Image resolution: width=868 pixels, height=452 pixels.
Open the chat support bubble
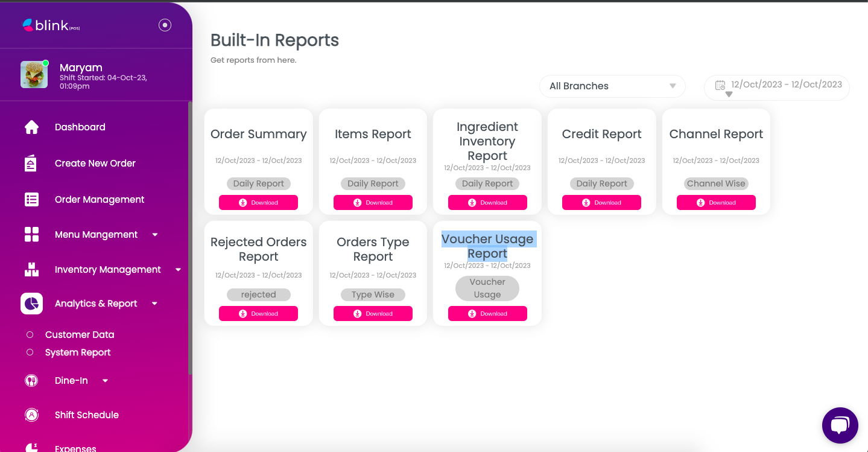840,425
